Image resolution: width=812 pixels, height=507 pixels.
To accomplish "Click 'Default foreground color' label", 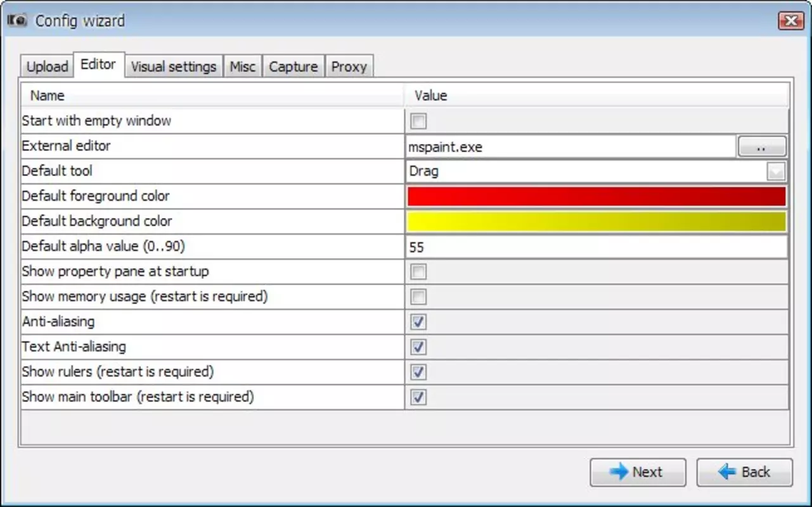I will pyautogui.click(x=96, y=196).
